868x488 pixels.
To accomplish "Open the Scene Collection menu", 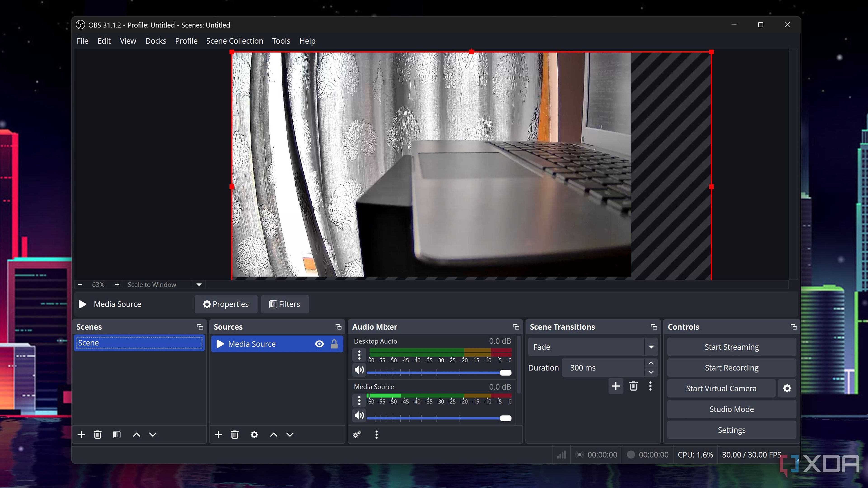I will tap(235, 41).
